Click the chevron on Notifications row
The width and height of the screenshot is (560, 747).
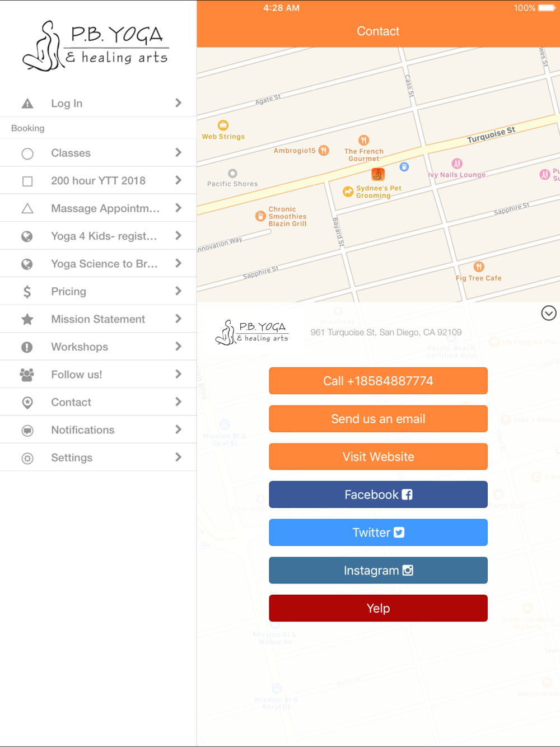(178, 429)
